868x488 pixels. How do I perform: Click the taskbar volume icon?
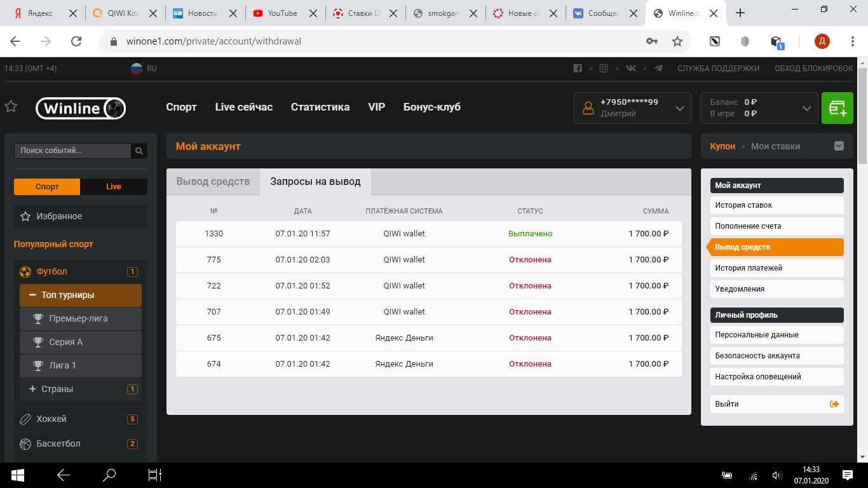click(776, 475)
